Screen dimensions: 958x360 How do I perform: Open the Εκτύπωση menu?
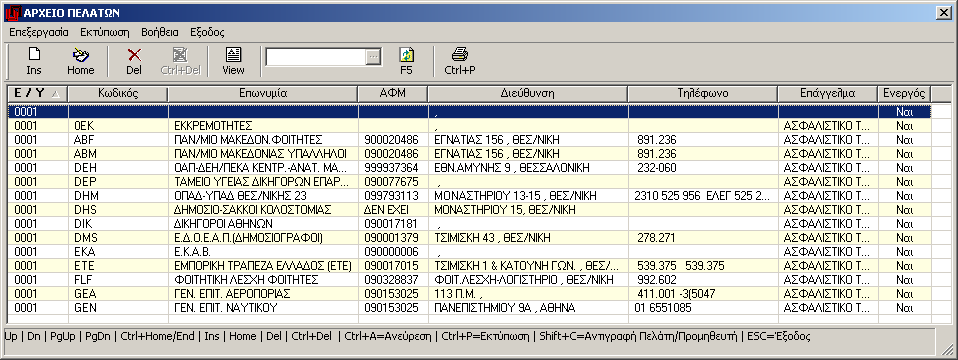(x=104, y=32)
